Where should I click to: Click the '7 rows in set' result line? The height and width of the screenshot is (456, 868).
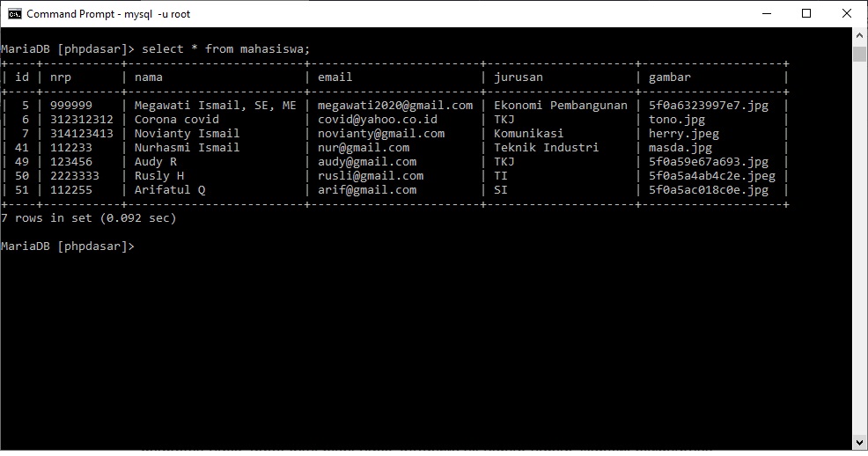[x=89, y=218]
